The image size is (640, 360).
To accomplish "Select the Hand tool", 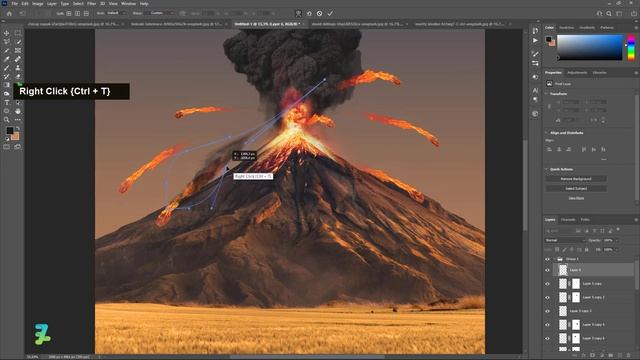I will click(x=18, y=111).
